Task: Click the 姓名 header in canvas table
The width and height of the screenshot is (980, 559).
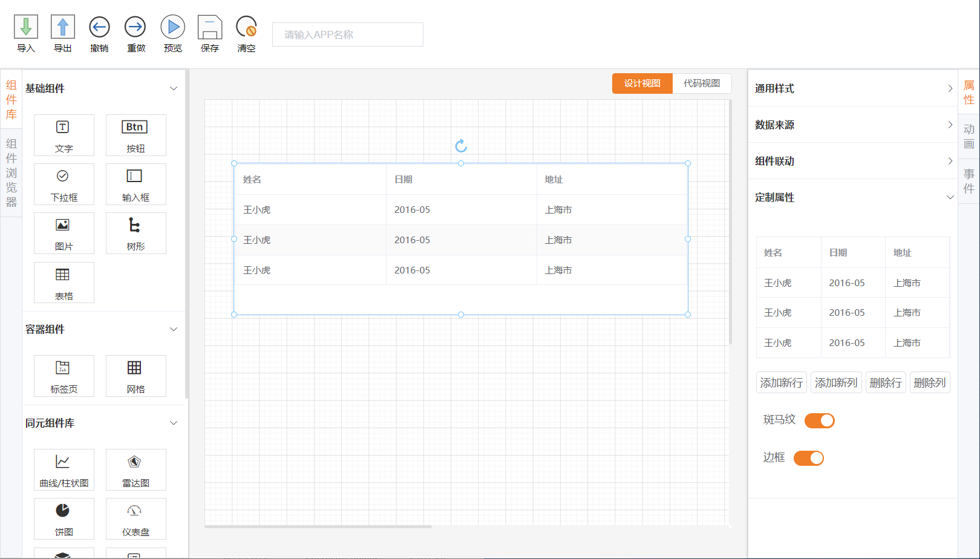Action: pyautogui.click(x=252, y=180)
